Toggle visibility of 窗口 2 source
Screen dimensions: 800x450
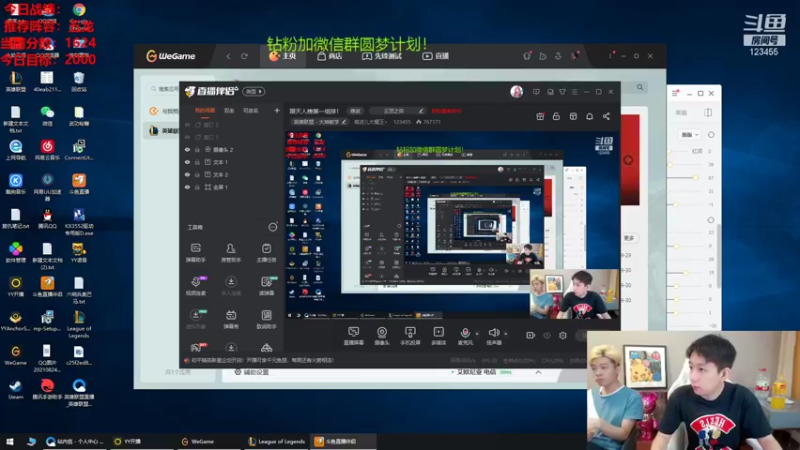(187, 124)
